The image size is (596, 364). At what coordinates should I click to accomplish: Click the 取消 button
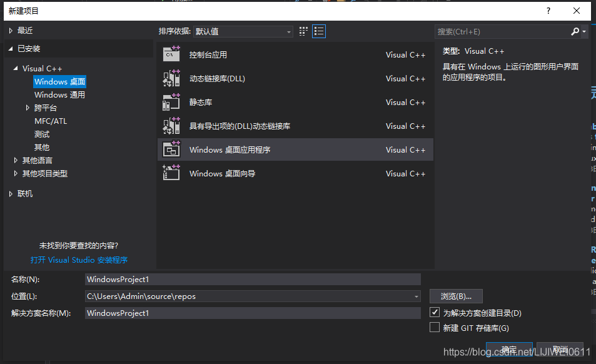(560, 349)
